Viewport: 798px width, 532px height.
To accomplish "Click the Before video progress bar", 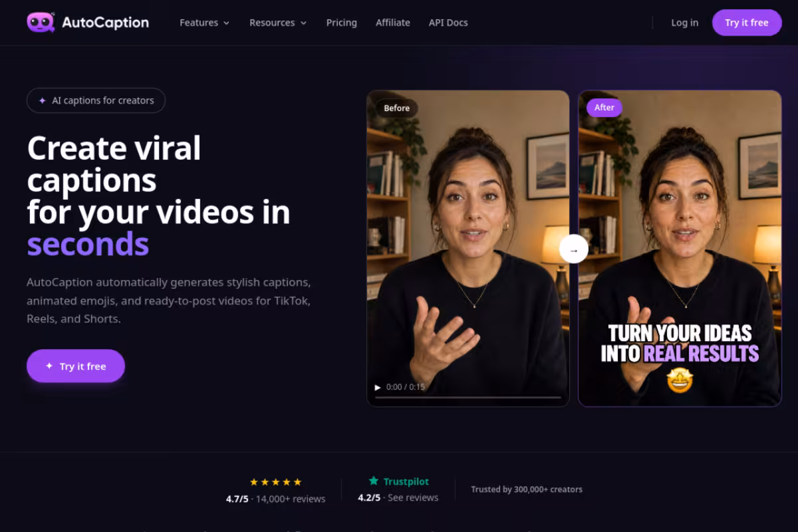I will tap(468, 398).
